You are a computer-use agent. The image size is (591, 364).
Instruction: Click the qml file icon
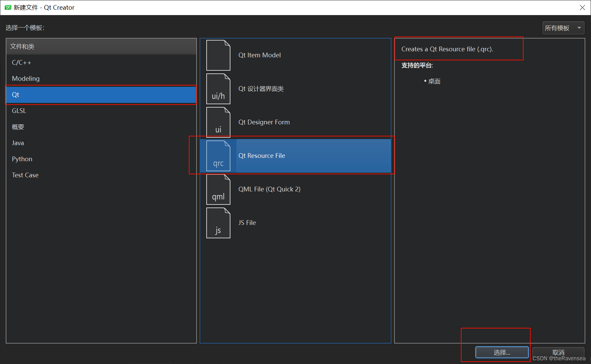point(218,189)
